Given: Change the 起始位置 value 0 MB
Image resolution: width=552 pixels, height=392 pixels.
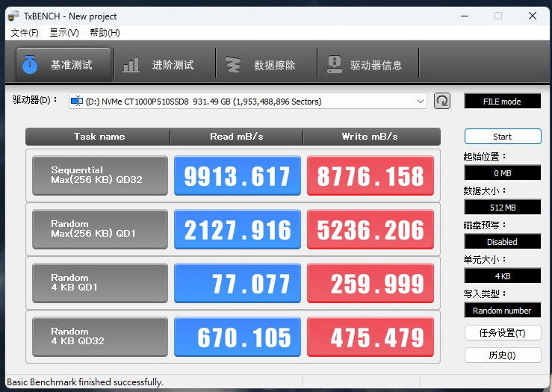Looking at the screenshot, I should [x=503, y=173].
